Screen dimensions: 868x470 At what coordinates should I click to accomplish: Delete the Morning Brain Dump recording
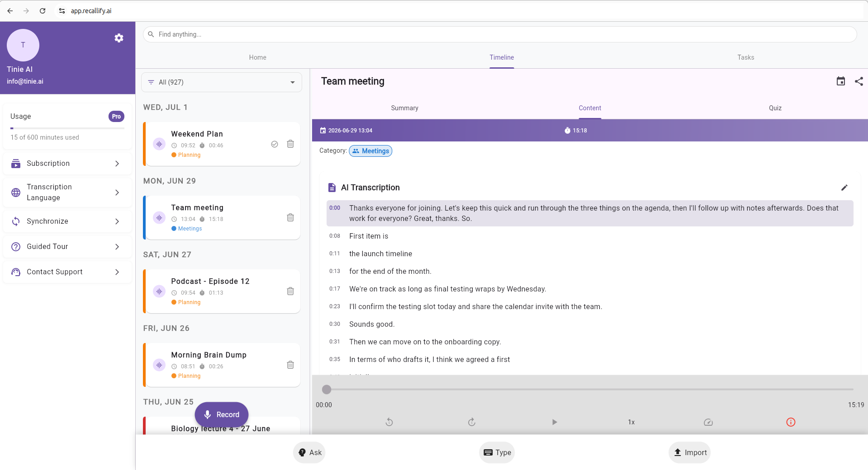click(x=290, y=365)
